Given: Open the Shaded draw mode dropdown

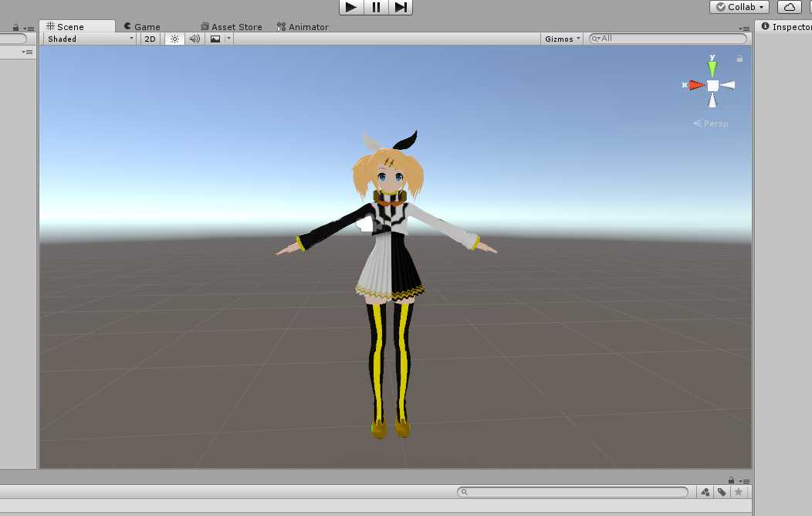Looking at the screenshot, I should coord(90,39).
